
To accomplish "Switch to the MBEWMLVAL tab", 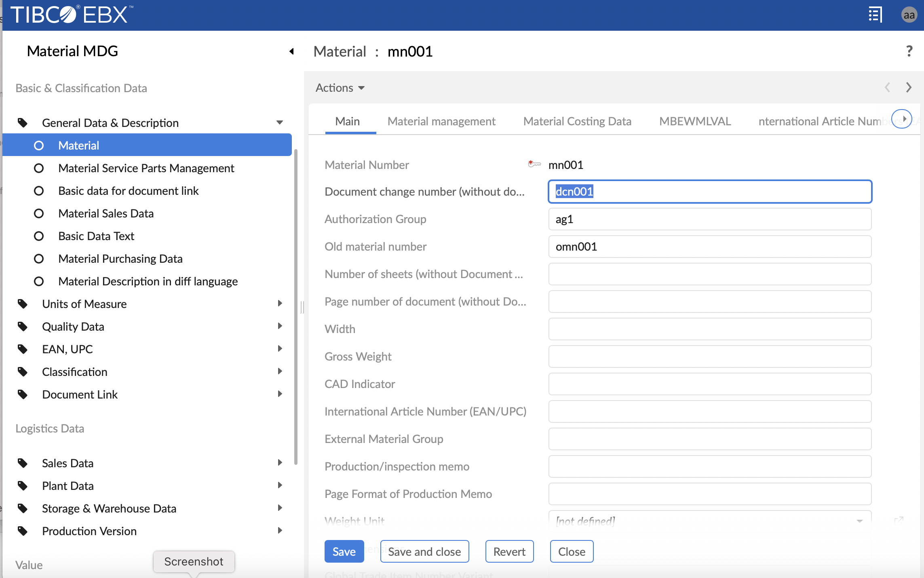I will pyautogui.click(x=695, y=121).
